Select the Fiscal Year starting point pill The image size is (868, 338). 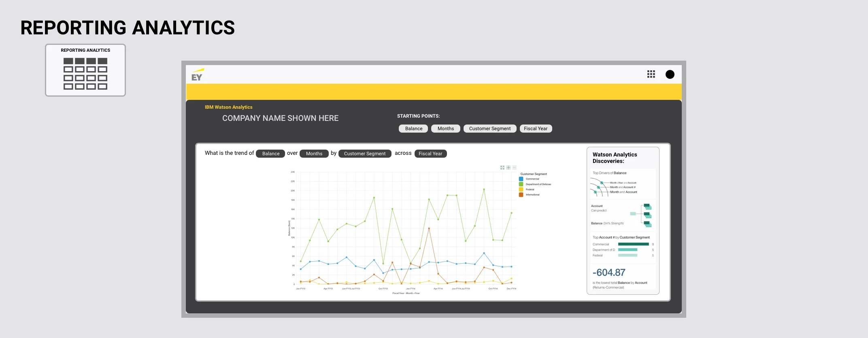click(536, 129)
